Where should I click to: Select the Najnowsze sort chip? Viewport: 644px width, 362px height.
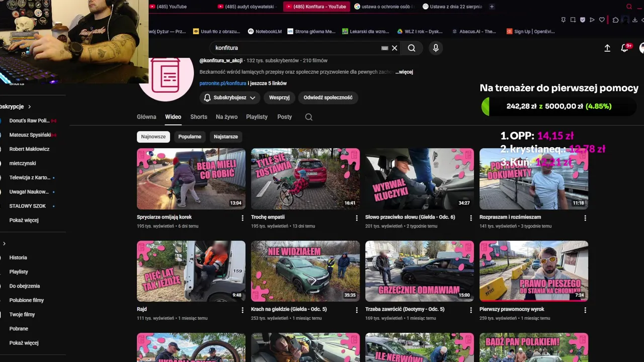153,137
